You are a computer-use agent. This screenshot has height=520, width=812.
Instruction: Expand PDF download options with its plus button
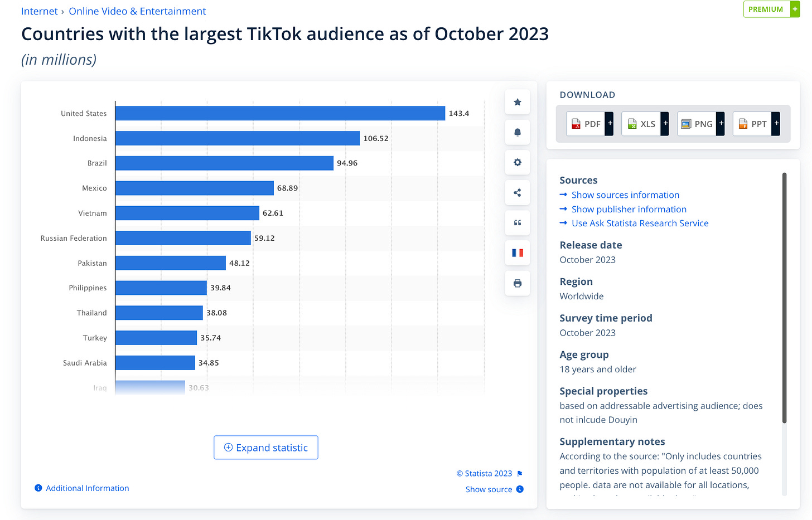coord(609,123)
